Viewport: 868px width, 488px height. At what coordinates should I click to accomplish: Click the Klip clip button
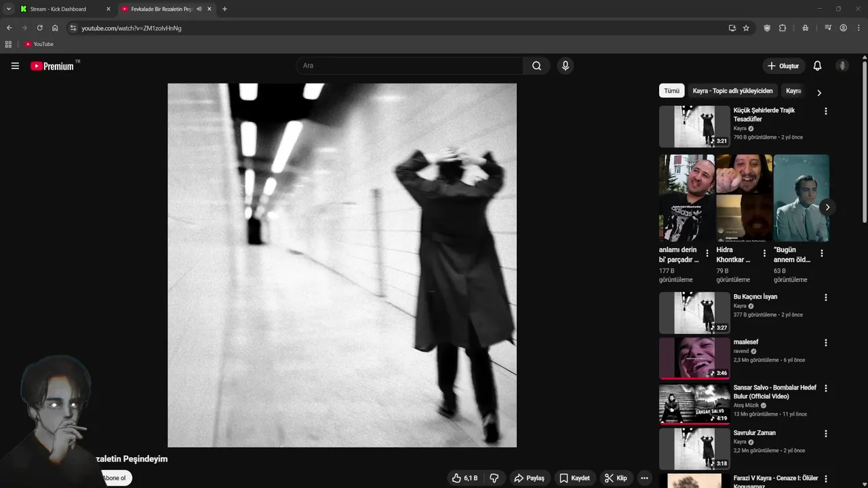click(616, 478)
